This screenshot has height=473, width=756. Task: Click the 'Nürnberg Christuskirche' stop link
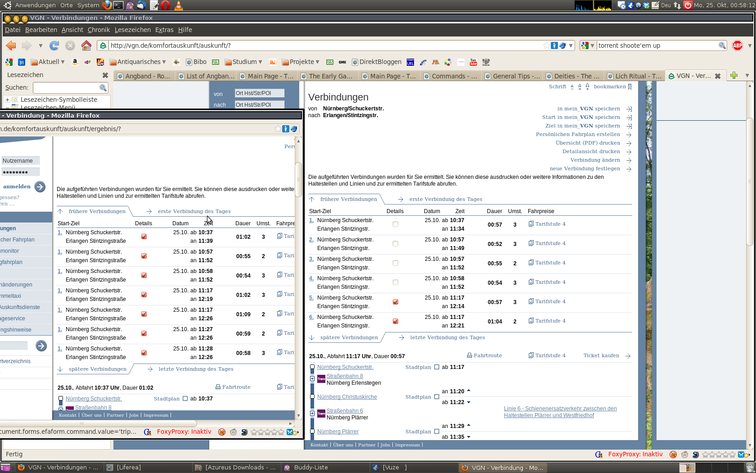click(x=346, y=397)
